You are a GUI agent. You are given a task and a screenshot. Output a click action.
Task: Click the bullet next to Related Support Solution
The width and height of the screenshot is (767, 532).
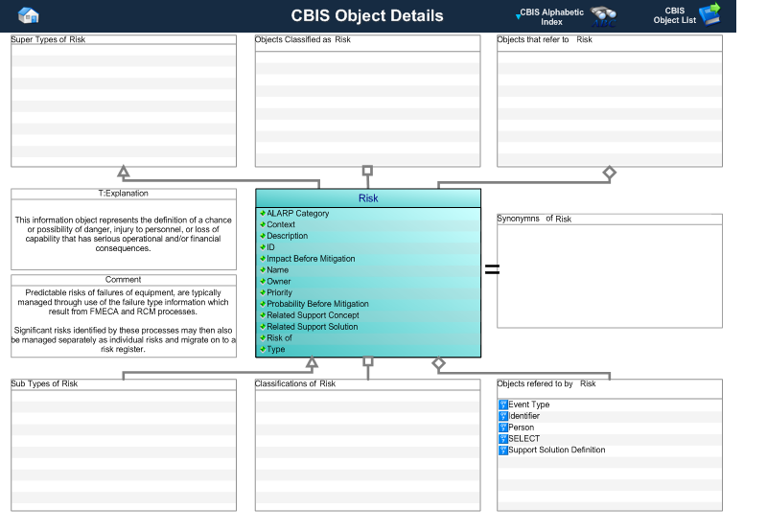(x=263, y=326)
